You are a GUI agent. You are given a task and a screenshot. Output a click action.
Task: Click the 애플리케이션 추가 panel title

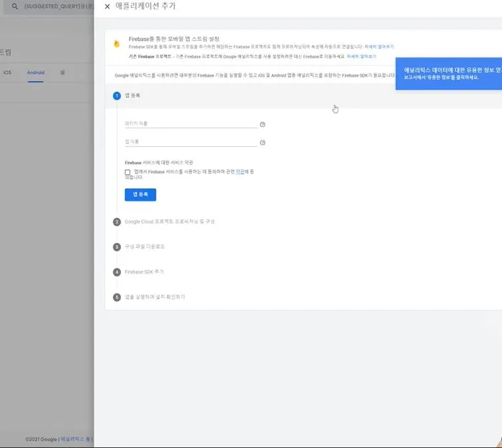click(146, 6)
